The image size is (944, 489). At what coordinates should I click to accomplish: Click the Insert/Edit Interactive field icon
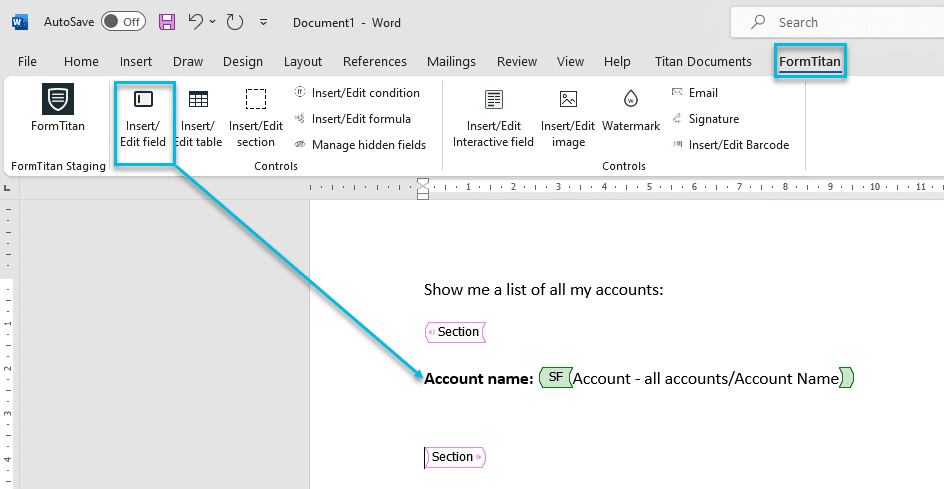point(493,99)
